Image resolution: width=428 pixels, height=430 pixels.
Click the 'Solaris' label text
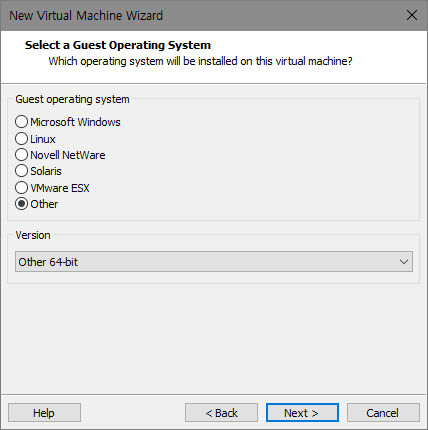(x=46, y=171)
